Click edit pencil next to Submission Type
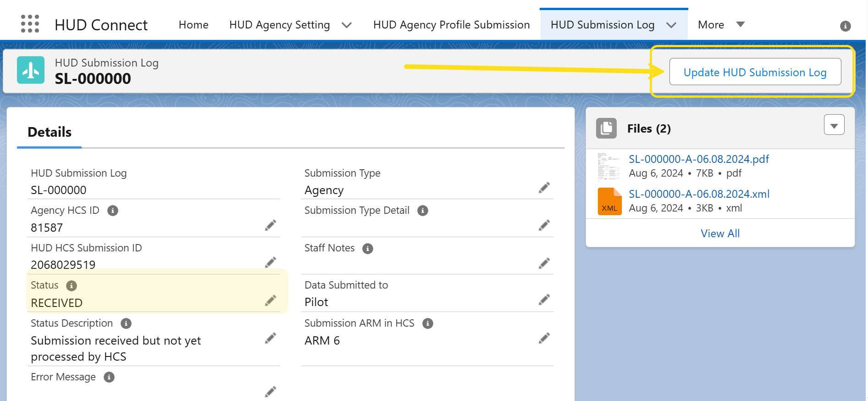The image size is (868, 401). (x=544, y=188)
